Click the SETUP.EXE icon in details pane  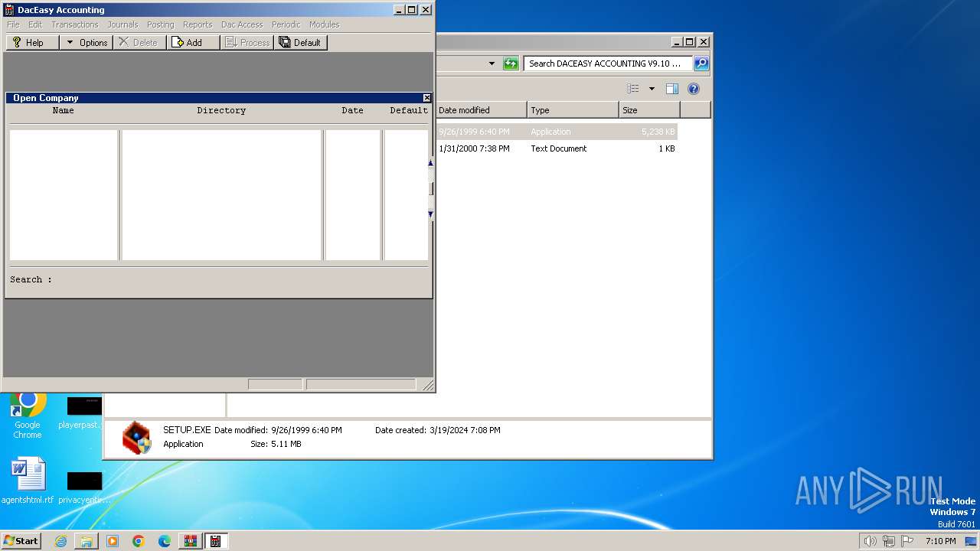tap(136, 437)
